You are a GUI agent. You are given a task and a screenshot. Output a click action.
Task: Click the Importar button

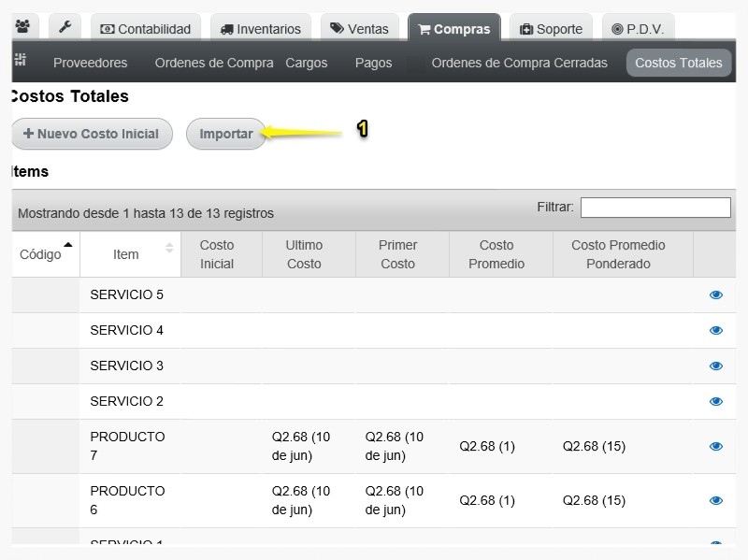point(226,134)
